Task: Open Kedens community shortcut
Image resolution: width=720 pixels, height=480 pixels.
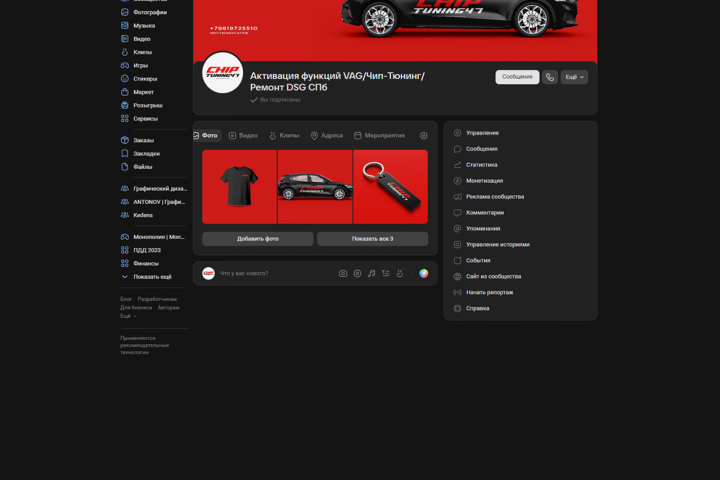Action: point(137,215)
